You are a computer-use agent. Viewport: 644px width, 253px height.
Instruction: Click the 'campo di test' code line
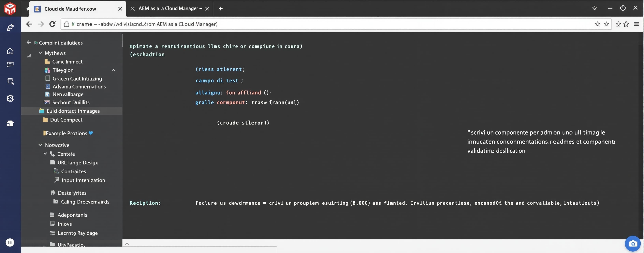tap(219, 81)
